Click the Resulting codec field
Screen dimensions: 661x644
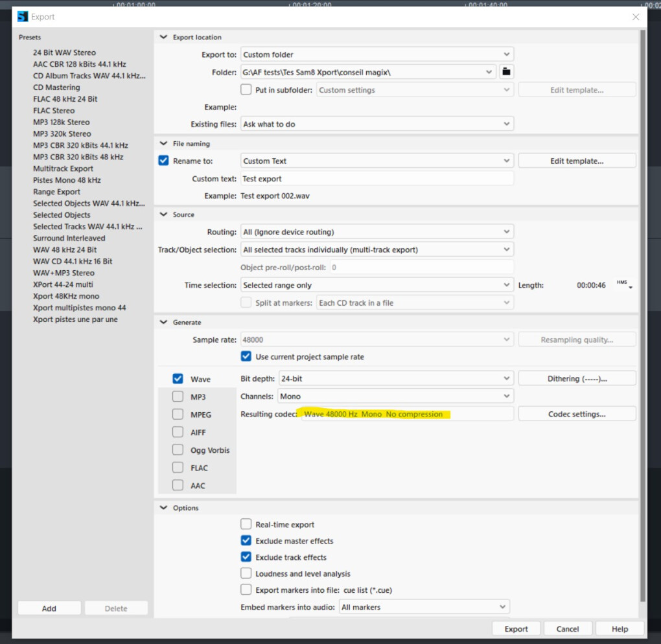pos(407,414)
